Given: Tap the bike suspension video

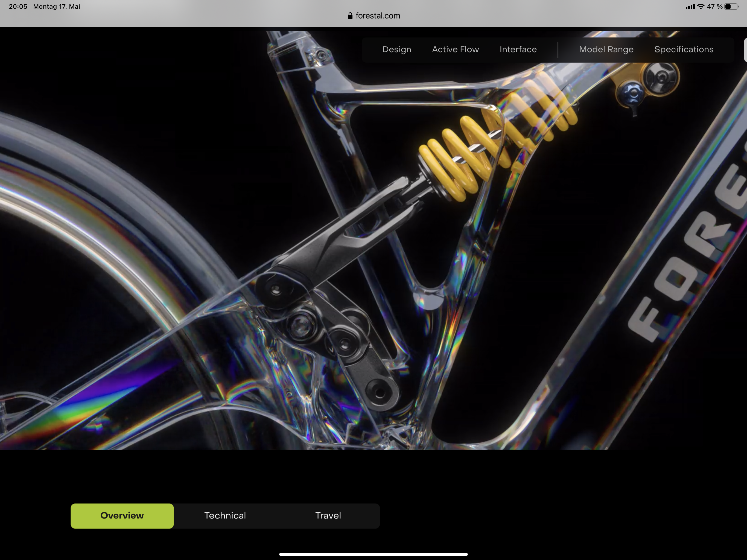Looking at the screenshot, I should click(x=373, y=240).
